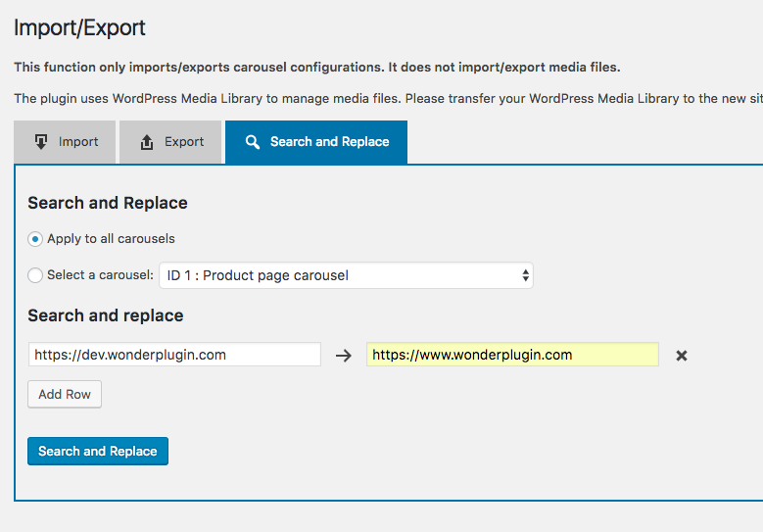The width and height of the screenshot is (763, 532).
Task: Click the 'Select a carousel:' label text
Action: 100,275
